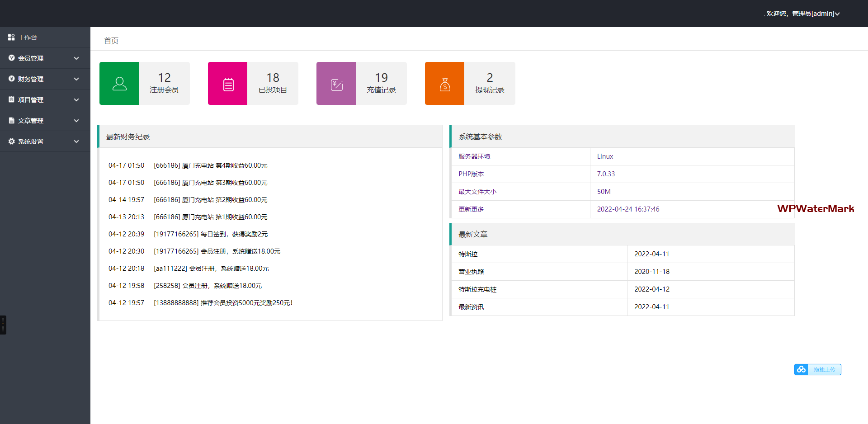This screenshot has height=424, width=868.
Task: Open the 营业执照 article link
Action: pos(471,272)
